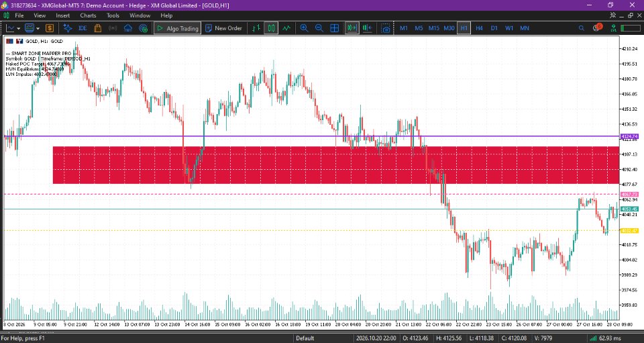644x343 pixels.
Task: Take a chart screenshot with the camera icon
Action: [x=385, y=28]
